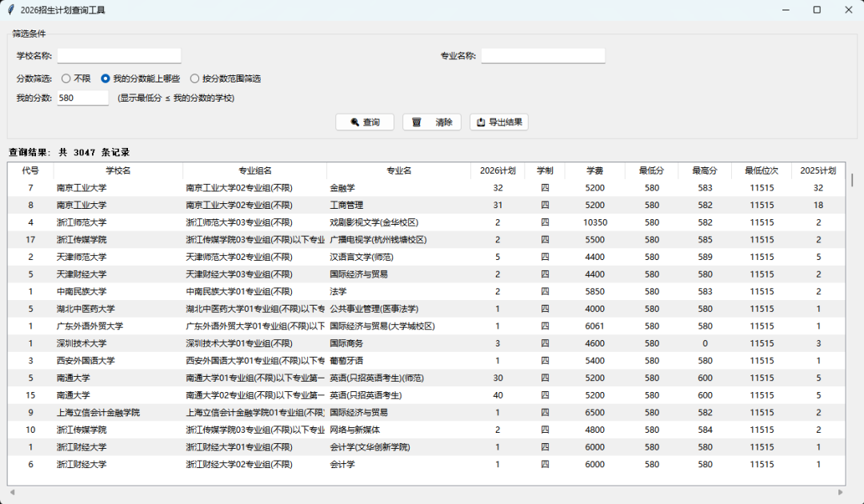The height and width of the screenshot is (504, 864).
Task: Click the feather app icon in title bar
Action: 10,10
